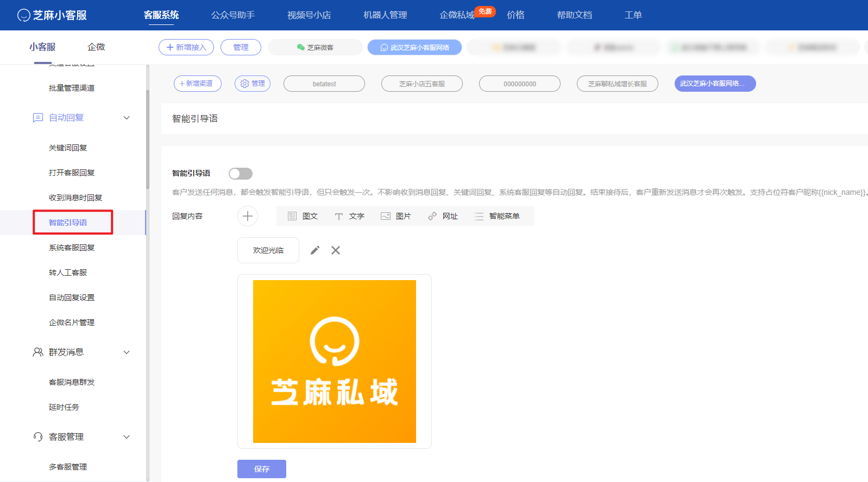Viewport: 868px width, 482px height.
Task: Select the 000000000 channel
Action: [x=520, y=84]
